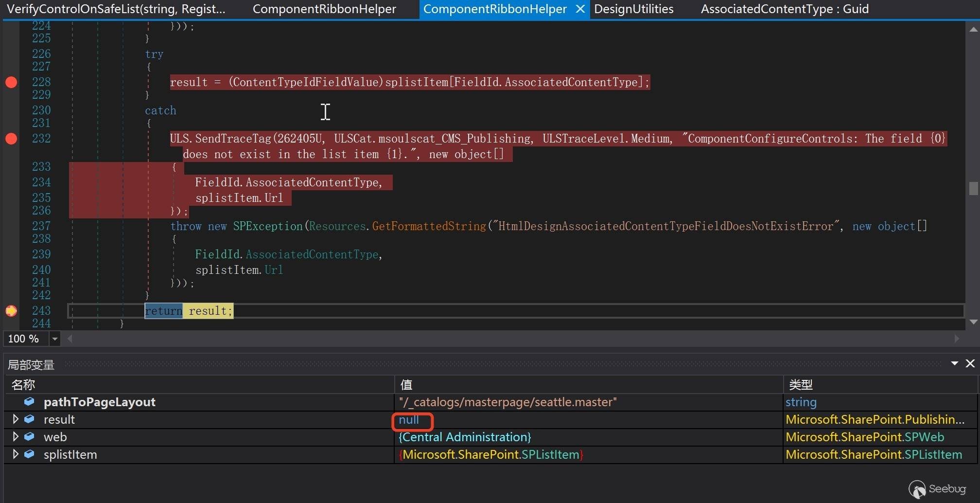Click horizontal scroll right arrow
The height and width of the screenshot is (503, 980).
pyautogui.click(x=957, y=339)
